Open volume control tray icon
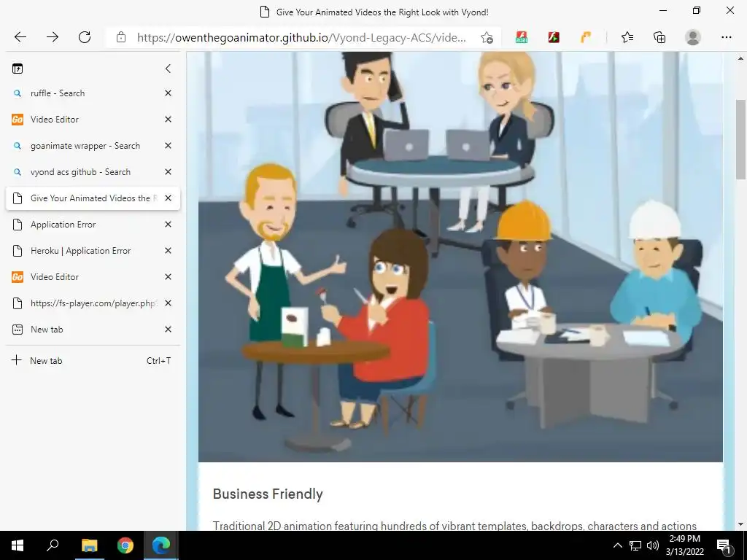 tap(653, 545)
